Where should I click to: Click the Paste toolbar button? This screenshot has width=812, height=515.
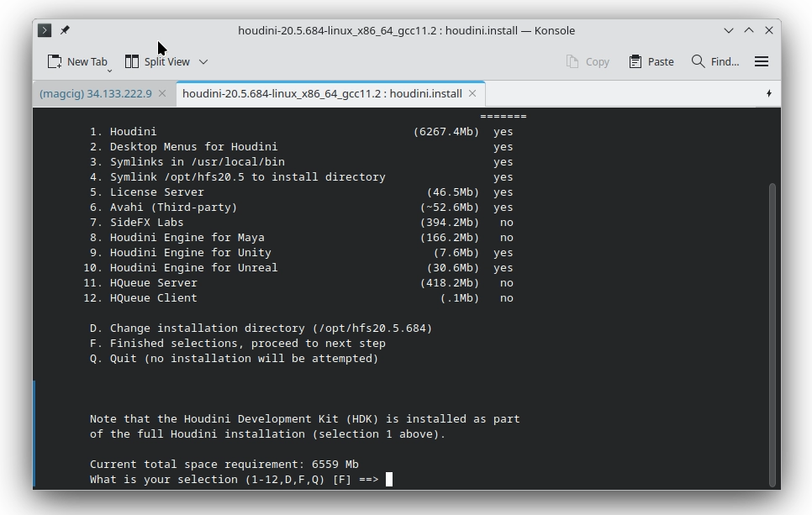[651, 61]
